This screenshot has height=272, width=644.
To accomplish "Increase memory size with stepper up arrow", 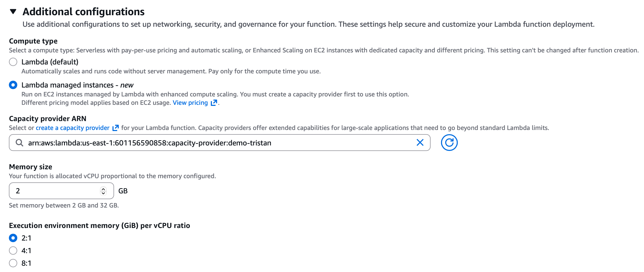I will click(103, 189).
